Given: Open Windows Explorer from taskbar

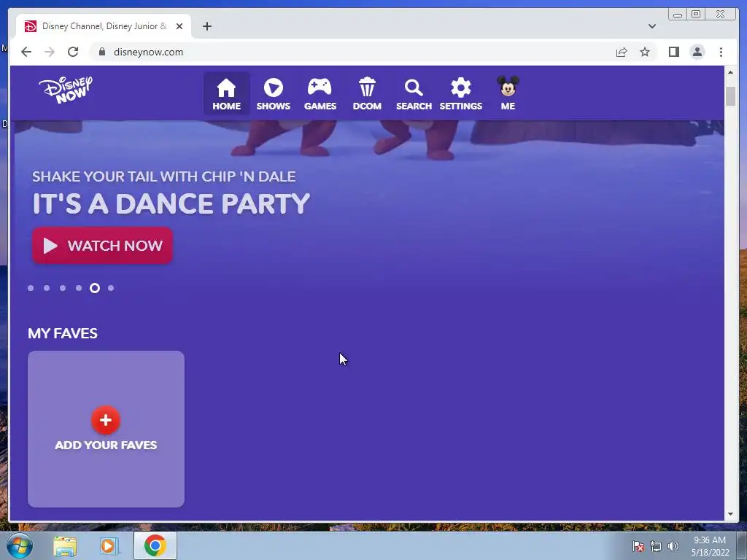Looking at the screenshot, I should point(65,545).
